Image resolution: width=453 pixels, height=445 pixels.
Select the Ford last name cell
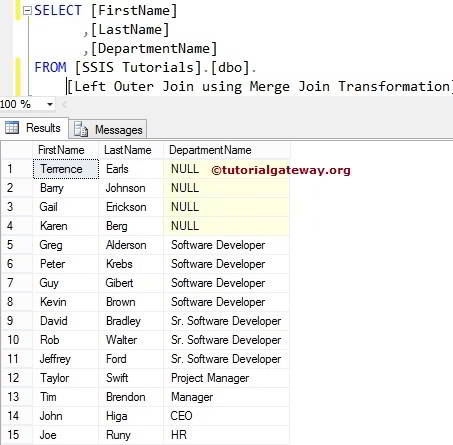131,359
